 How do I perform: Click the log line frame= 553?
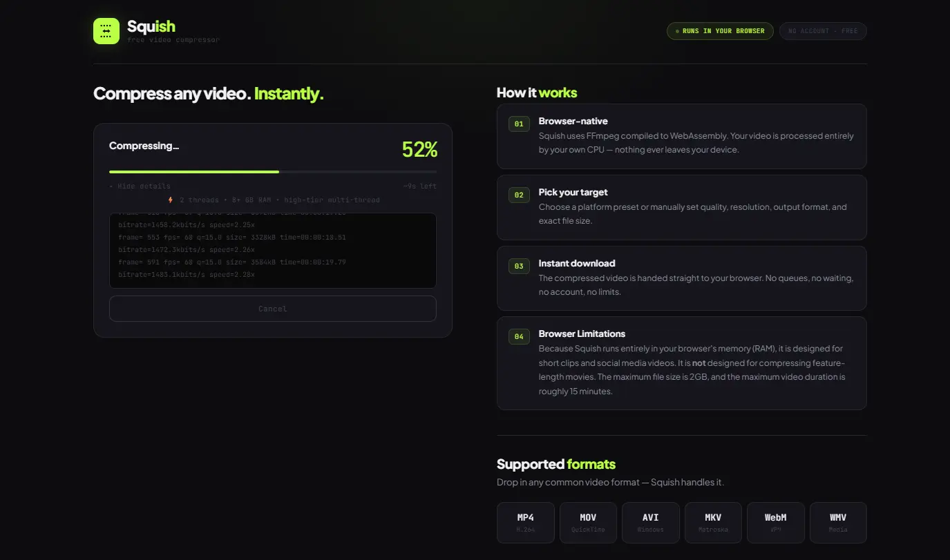(x=232, y=237)
